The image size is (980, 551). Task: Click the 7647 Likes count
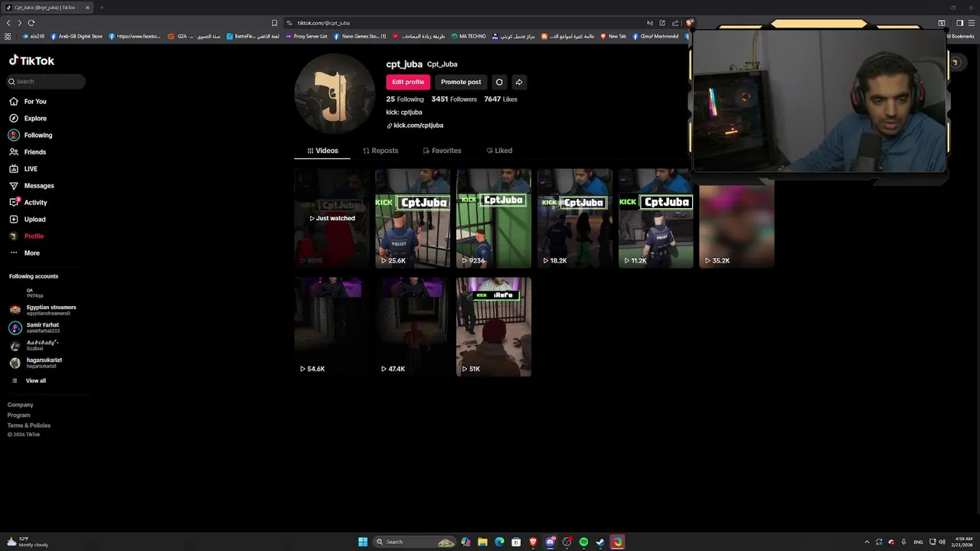tap(501, 99)
